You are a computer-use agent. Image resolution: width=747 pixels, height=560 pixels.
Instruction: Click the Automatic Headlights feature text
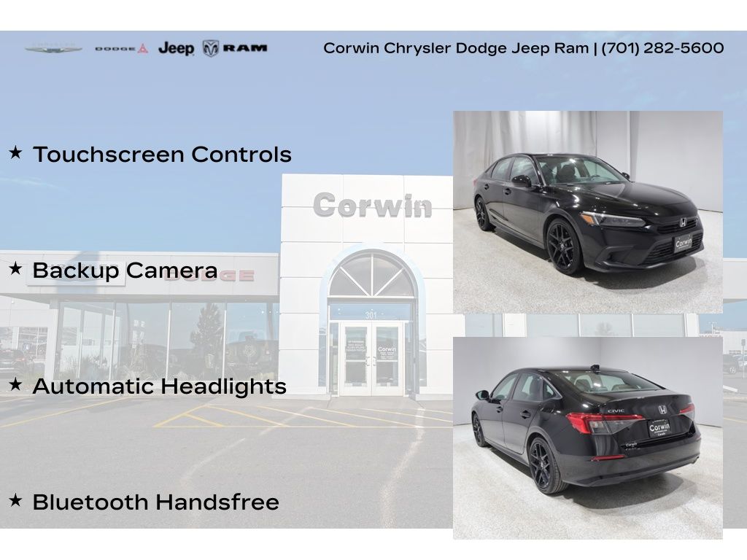click(159, 386)
